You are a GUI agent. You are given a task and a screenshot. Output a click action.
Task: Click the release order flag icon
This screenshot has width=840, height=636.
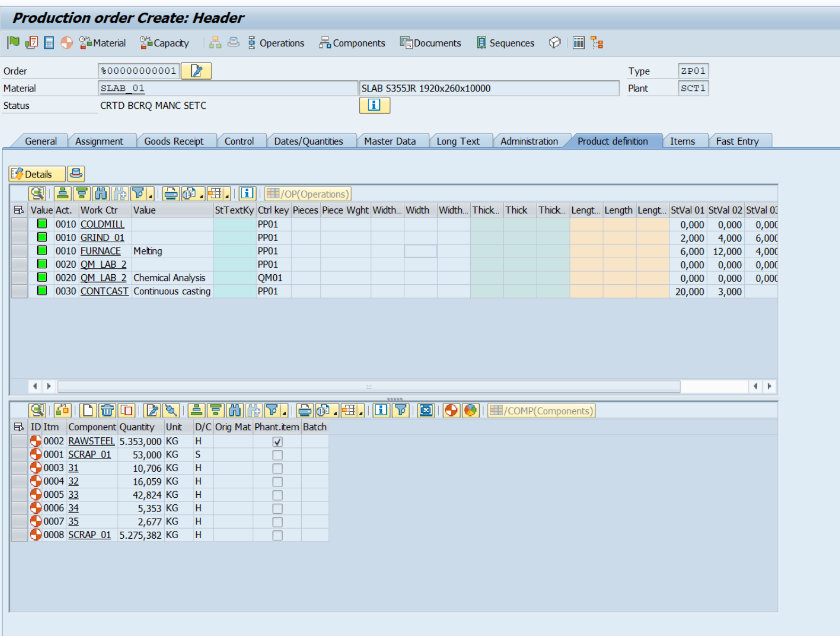click(x=13, y=43)
